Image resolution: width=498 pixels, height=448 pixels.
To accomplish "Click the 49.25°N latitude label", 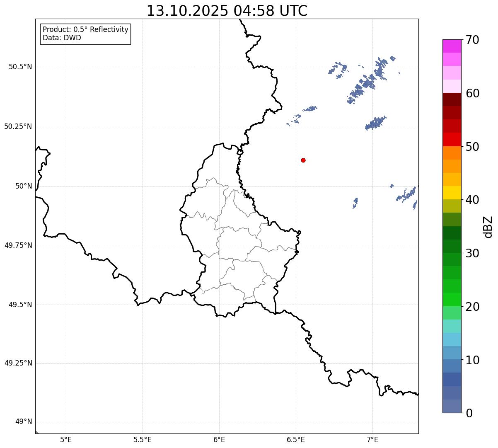I will click(18, 363).
